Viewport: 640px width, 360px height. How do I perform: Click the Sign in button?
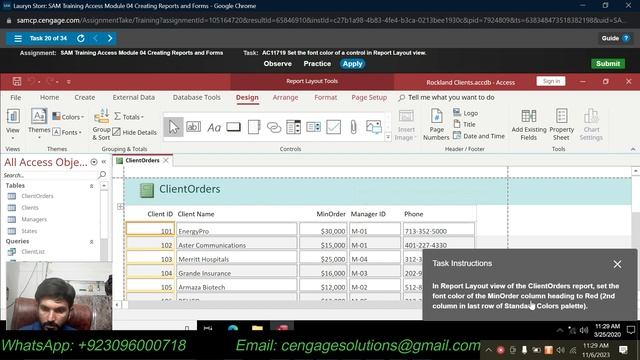[x=551, y=81]
